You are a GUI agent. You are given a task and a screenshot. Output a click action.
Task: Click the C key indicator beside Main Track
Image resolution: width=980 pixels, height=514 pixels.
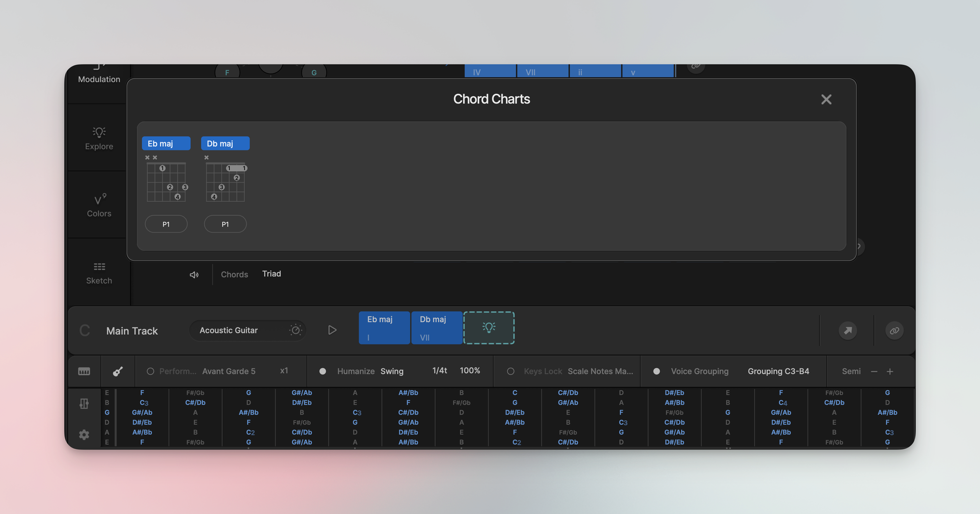pyautogui.click(x=85, y=331)
